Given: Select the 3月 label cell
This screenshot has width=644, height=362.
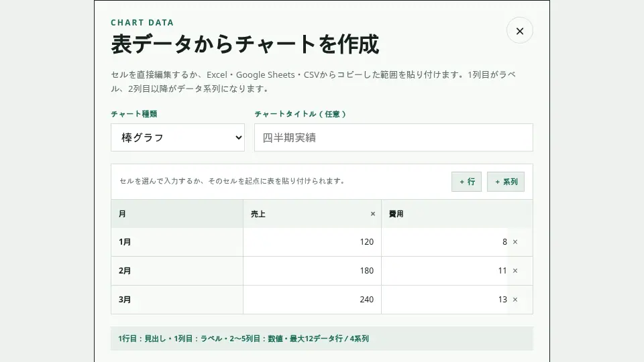Looking at the screenshot, I should tap(177, 300).
